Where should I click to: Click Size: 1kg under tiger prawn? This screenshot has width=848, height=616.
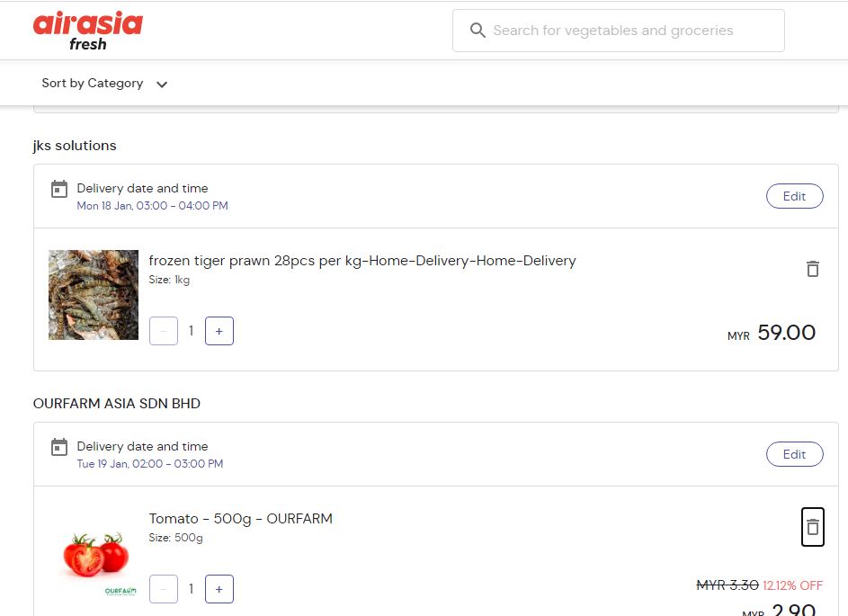coord(169,280)
